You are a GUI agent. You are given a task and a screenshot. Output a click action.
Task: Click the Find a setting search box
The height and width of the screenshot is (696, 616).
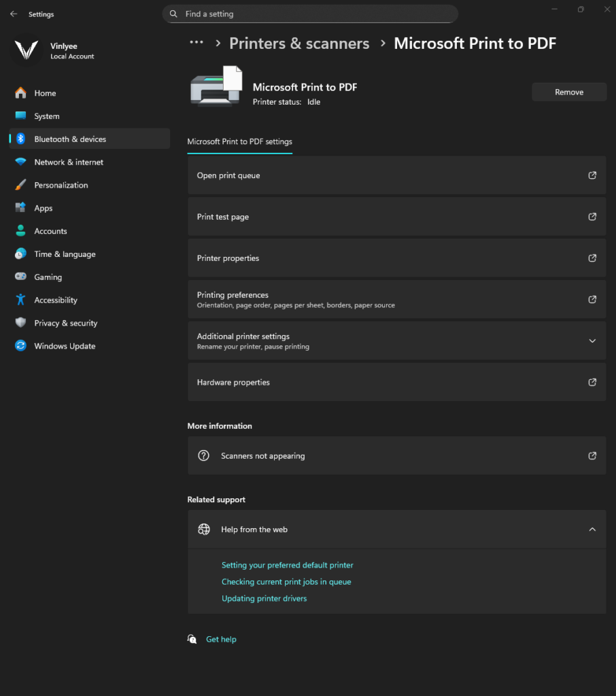tap(310, 14)
